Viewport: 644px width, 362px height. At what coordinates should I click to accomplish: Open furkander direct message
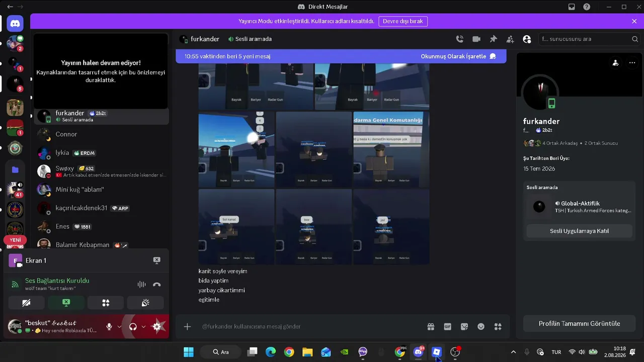point(102,116)
